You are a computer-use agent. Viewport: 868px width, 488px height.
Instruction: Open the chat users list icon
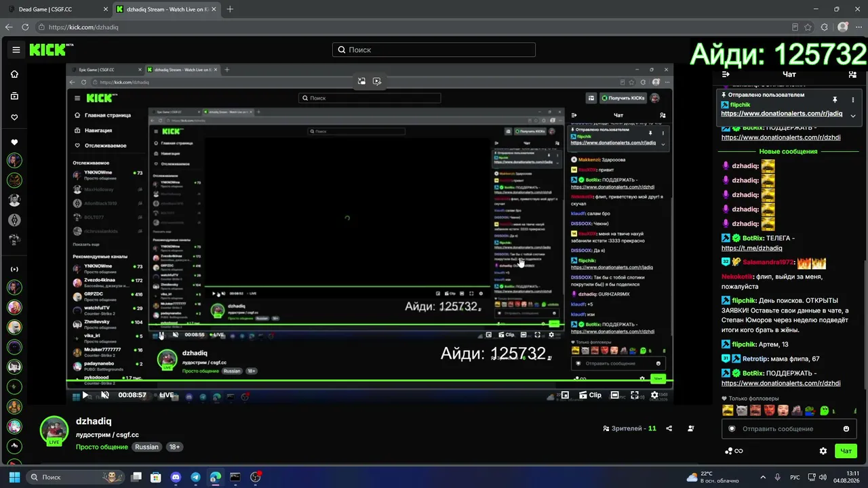click(x=853, y=75)
